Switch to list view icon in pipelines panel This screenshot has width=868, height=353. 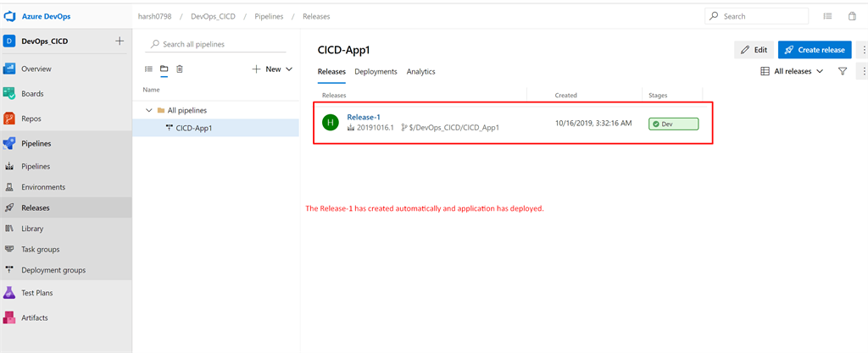(148, 69)
